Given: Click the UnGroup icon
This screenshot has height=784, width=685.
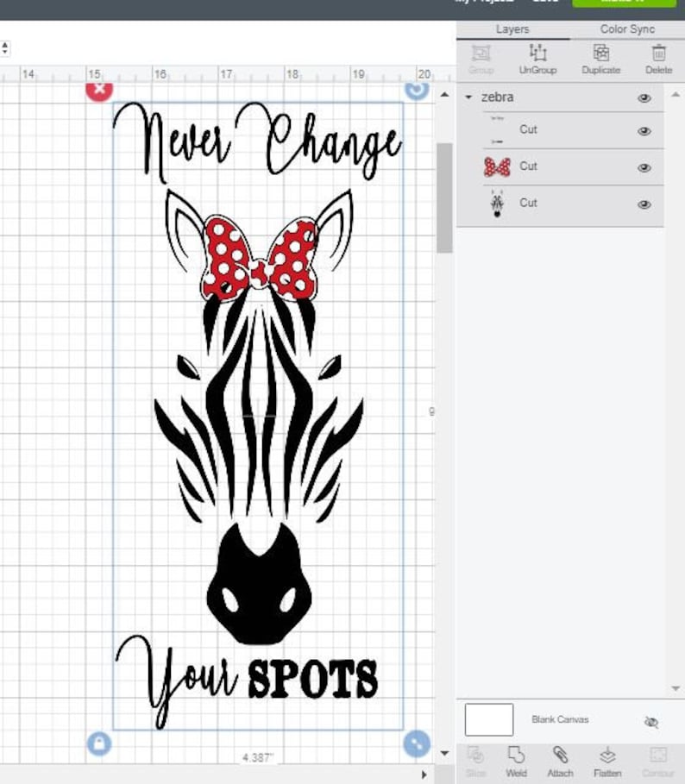Looking at the screenshot, I should (x=537, y=53).
